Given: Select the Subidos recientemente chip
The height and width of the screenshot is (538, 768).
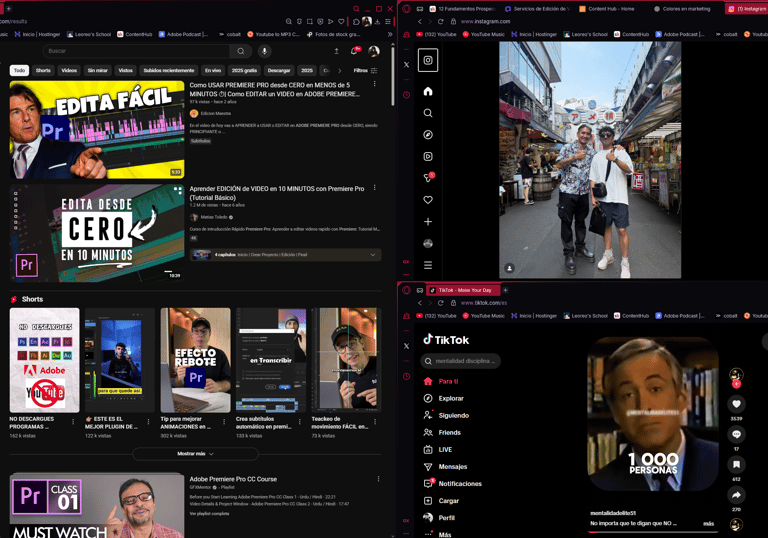Looking at the screenshot, I should 168,71.
